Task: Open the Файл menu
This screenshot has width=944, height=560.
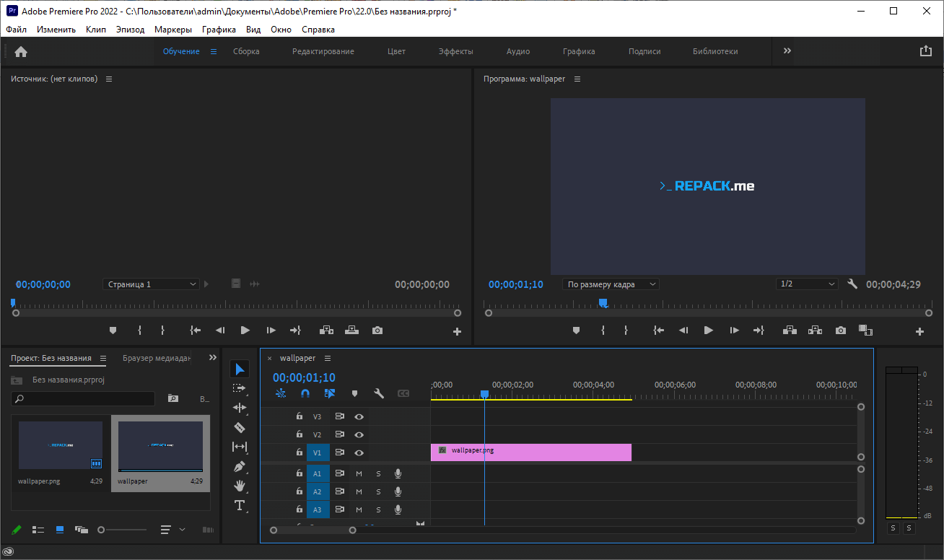Action: [x=17, y=30]
